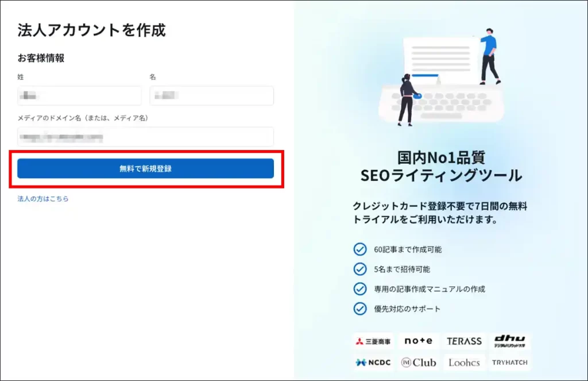Click the NCDC logo
The image size is (588, 381).
373,363
